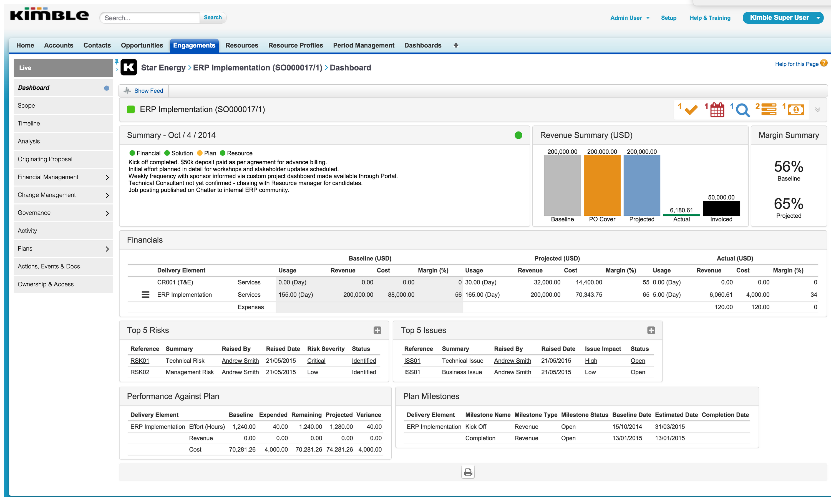This screenshot has height=504, width=831.
Task: Click the orange banknote alert icon
Action: (795, 110)
